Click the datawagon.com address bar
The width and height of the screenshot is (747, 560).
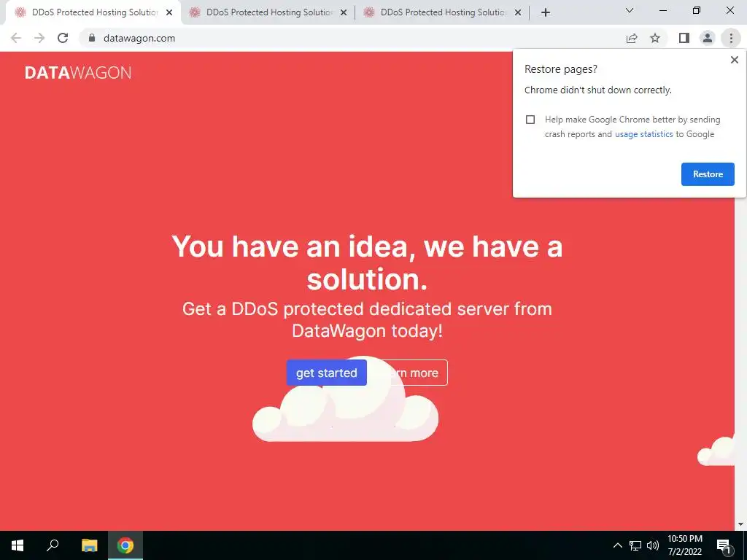point(352,38)
